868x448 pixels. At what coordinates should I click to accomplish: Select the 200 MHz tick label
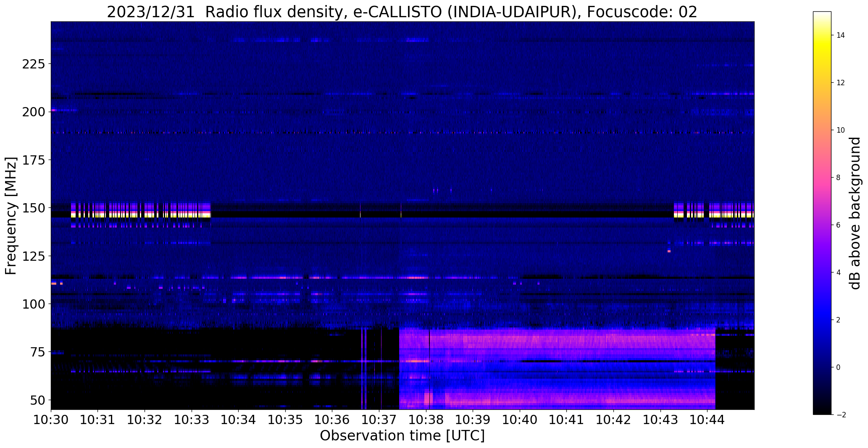[x=33, y=112]
